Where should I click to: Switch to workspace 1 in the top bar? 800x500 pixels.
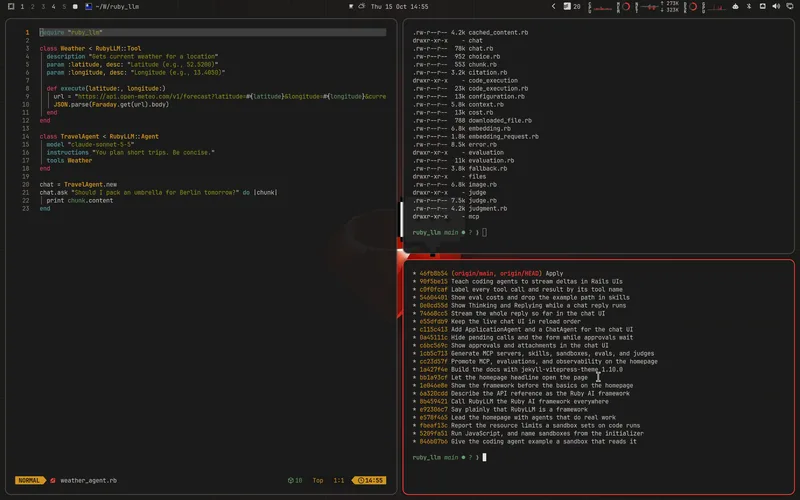pyautogui.click(x=22, y=7)
